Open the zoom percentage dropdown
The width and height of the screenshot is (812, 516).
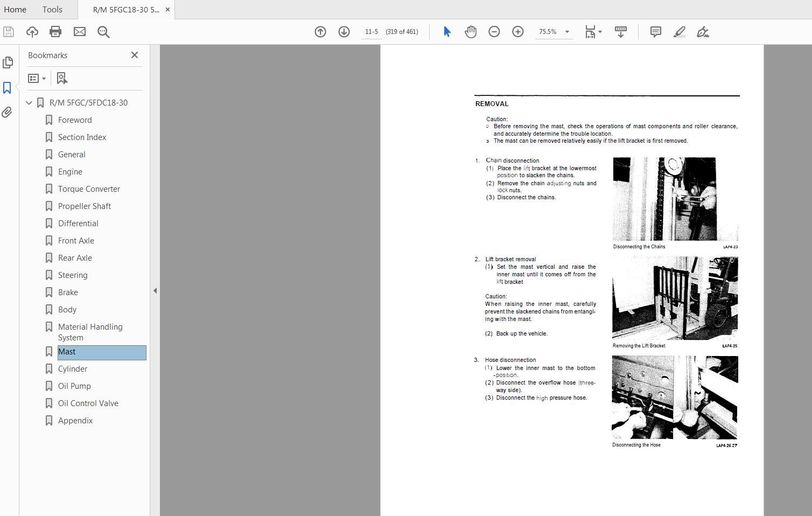coord(566,32)
